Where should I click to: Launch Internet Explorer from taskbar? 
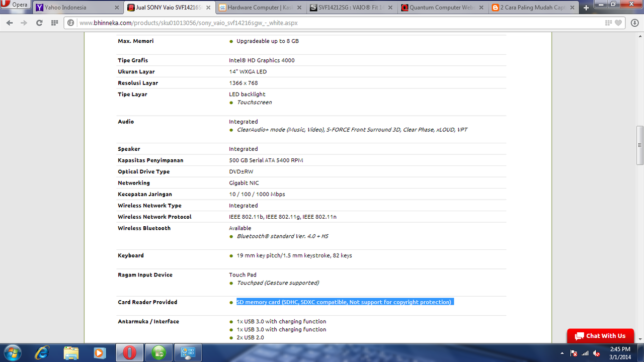[x=43, y=352]
